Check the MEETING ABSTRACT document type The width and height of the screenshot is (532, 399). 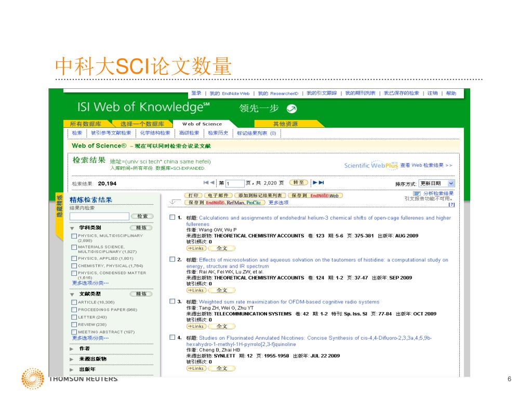coord(74,332)
